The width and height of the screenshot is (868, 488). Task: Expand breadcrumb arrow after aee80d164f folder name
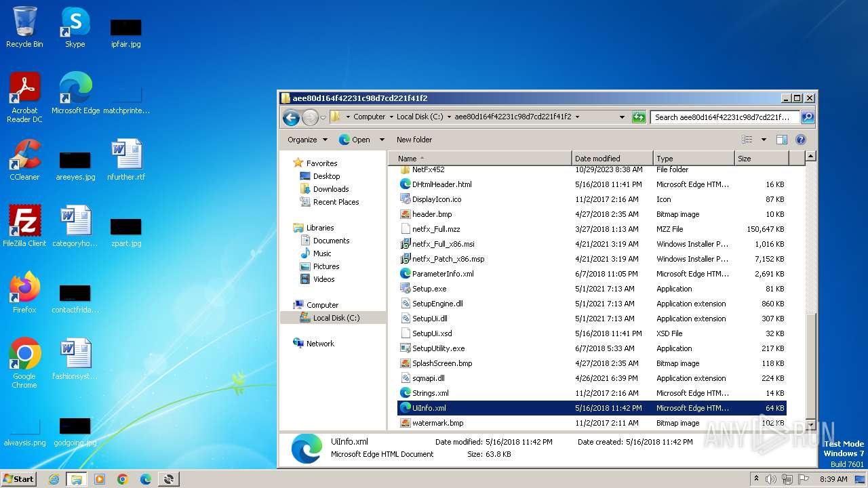pos(577,117)
